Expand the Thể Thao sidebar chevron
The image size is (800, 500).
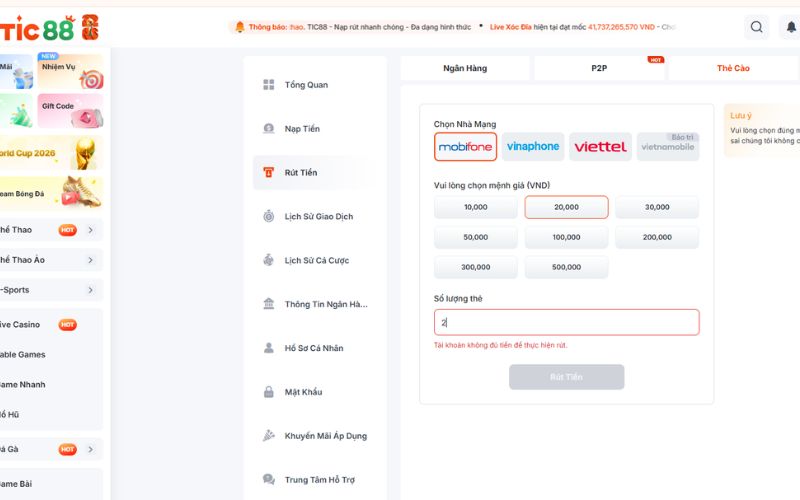90,230
